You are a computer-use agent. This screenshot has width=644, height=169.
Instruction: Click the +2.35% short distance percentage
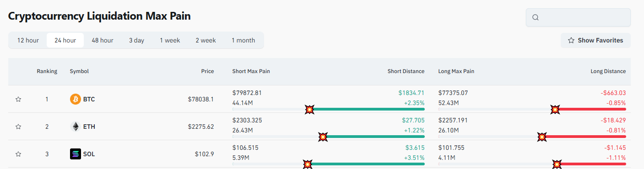tap(414, 103)
